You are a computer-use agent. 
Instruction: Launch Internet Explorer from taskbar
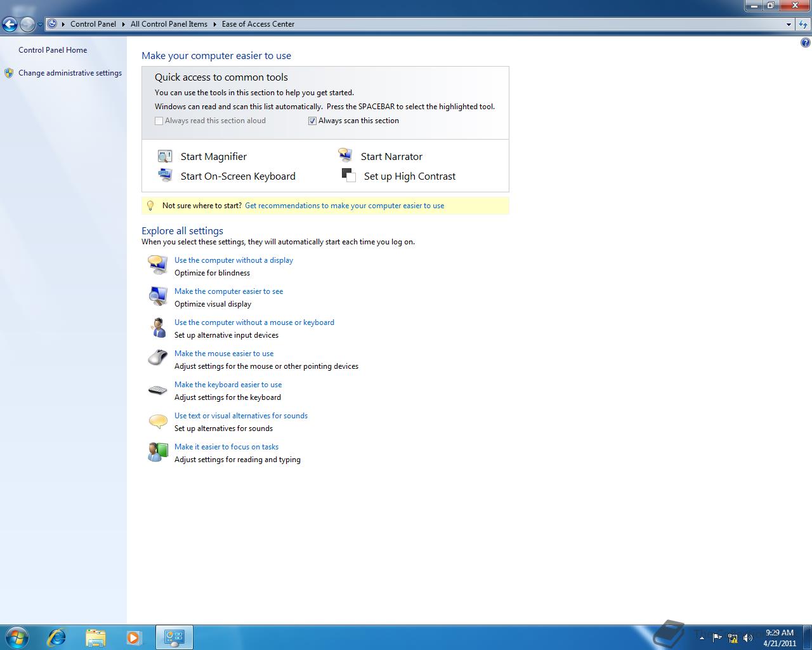click(x=56, y=637)
